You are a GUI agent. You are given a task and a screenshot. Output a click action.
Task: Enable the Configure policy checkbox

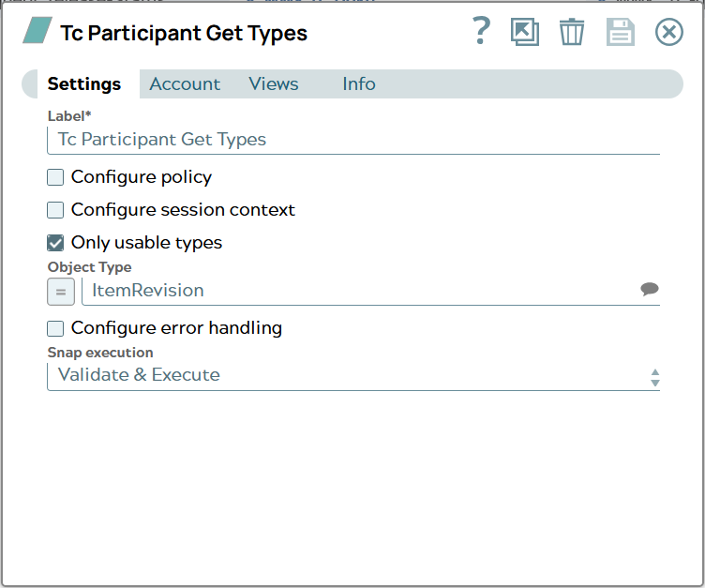tap(55, 177)
